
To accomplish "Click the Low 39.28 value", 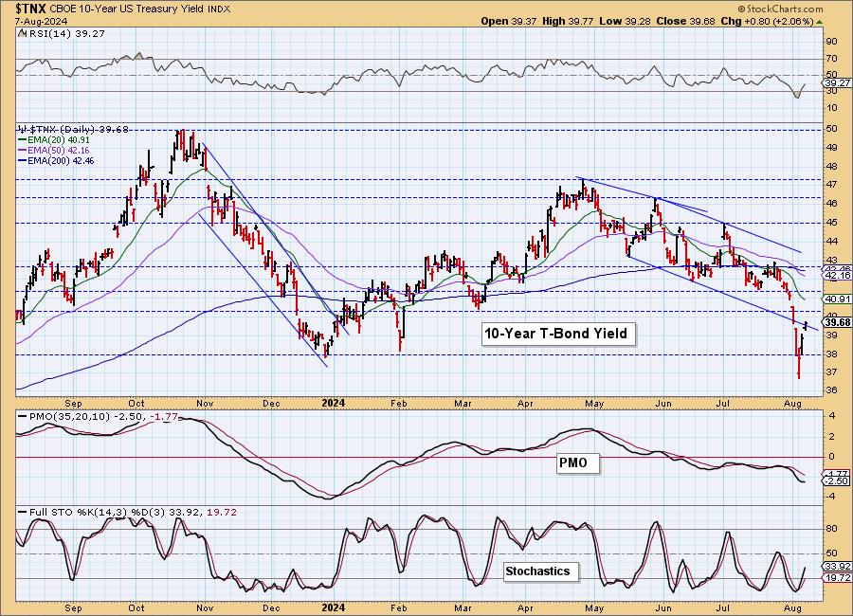I will click(625, 21).
